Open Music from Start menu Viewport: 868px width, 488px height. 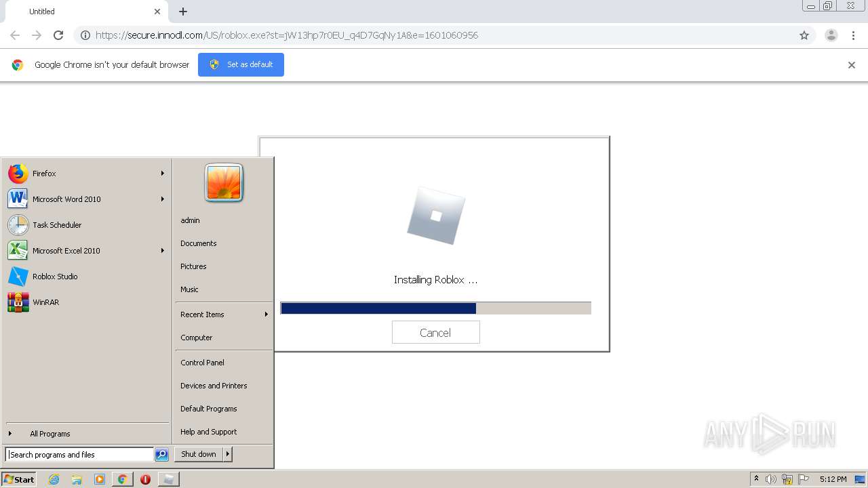(189, 289)
